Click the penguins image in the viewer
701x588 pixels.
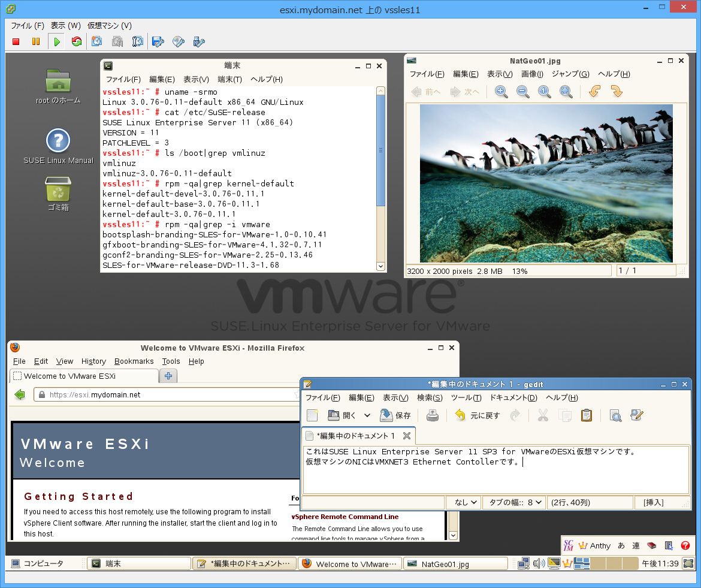[546, 183]
